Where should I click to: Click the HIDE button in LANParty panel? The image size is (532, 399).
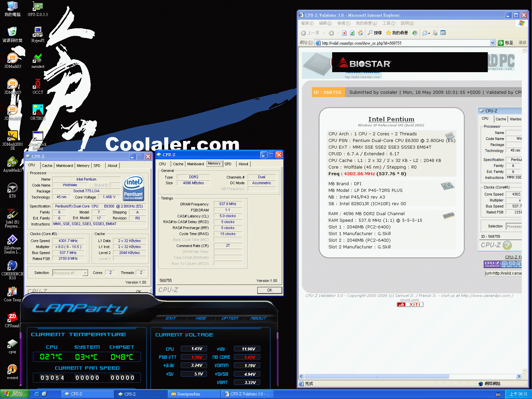click(201, 318)
